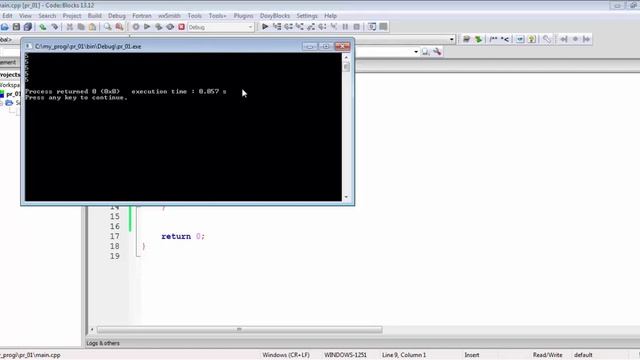Select the Projects tab in Management panel
Screen dimensions: 640x360
point(10,75)
